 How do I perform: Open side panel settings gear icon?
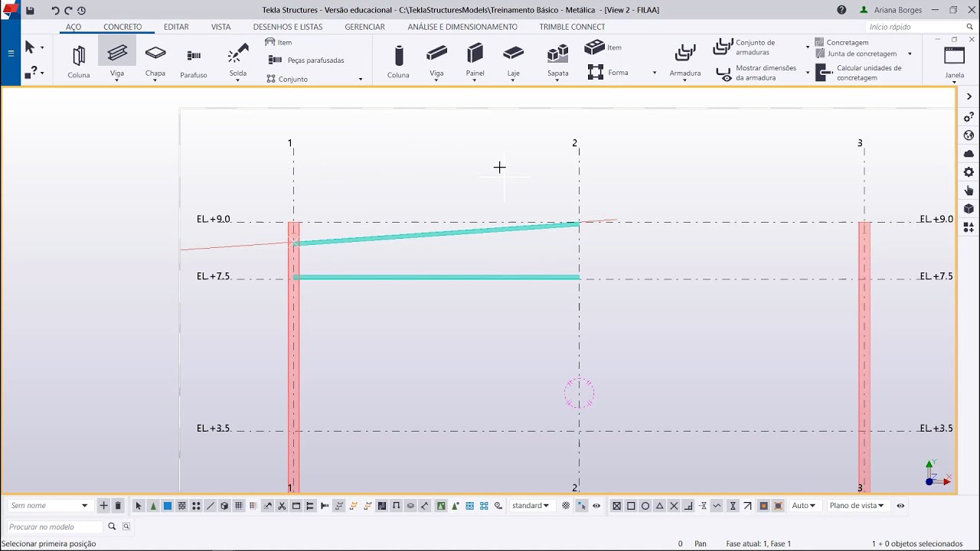point(969,172)
